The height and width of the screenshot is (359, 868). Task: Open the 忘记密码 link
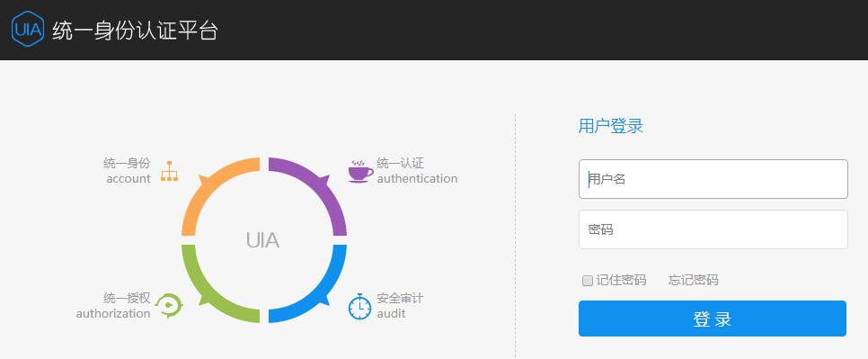click(693, 281)
